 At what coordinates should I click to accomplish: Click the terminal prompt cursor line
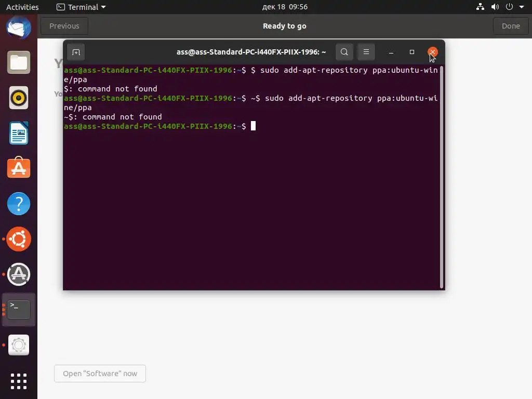point(159,126)
